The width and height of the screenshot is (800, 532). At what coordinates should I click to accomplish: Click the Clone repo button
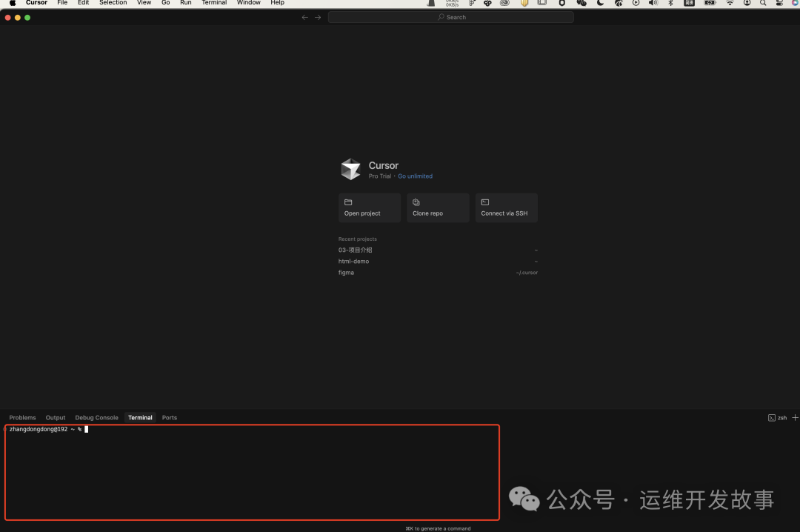(x=438, y=207)
